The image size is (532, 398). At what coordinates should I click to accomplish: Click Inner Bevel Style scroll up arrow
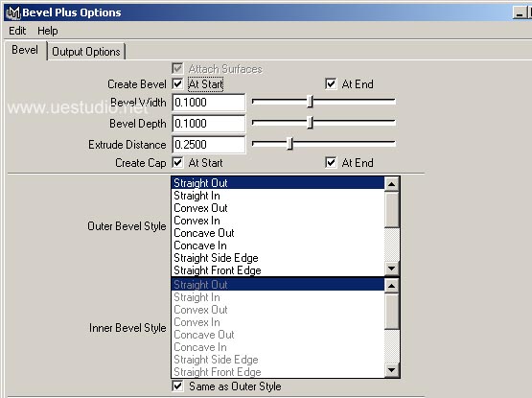[391, 286]
